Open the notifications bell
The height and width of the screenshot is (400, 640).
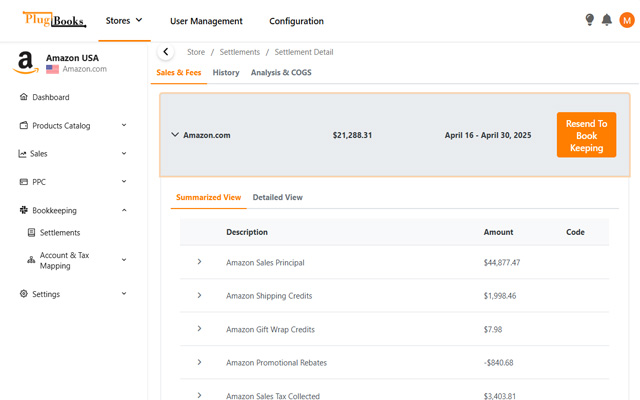click(607, 20)
